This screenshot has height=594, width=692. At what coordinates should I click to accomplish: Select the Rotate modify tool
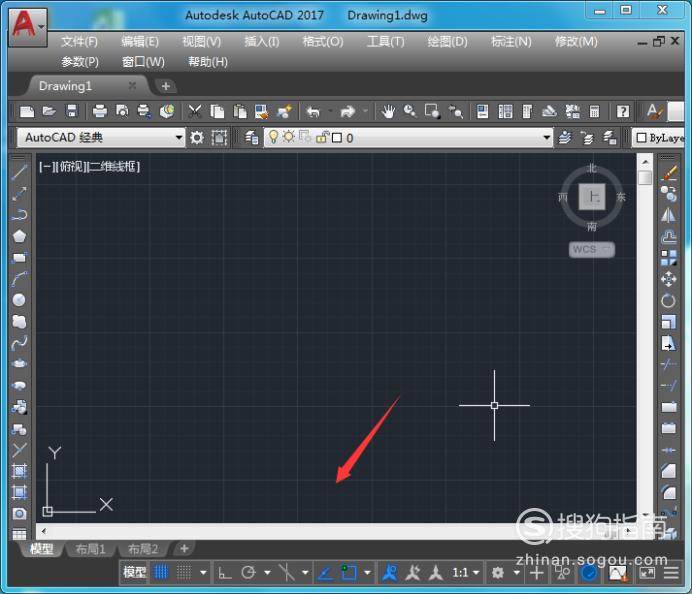pyautogui.click(x=669, y=301)
